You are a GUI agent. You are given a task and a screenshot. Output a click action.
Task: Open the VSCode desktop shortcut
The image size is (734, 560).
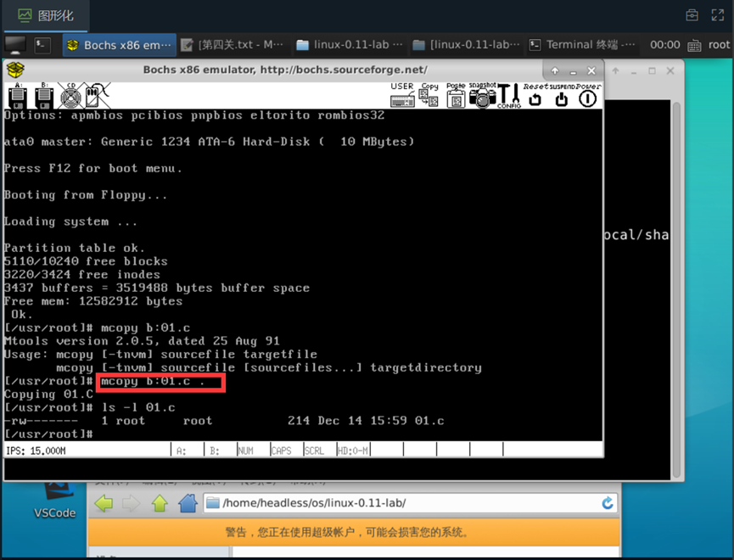point(54,499)
